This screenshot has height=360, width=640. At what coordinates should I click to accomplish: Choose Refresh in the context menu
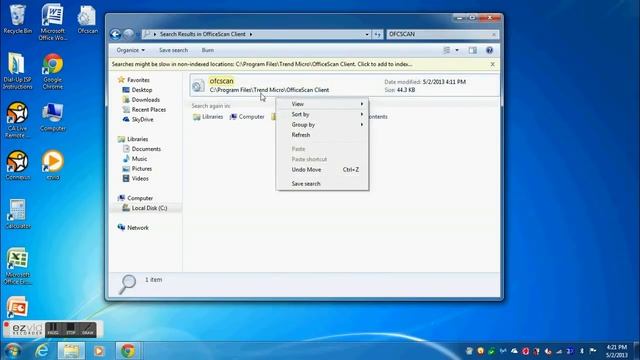(x=322, y=135)
